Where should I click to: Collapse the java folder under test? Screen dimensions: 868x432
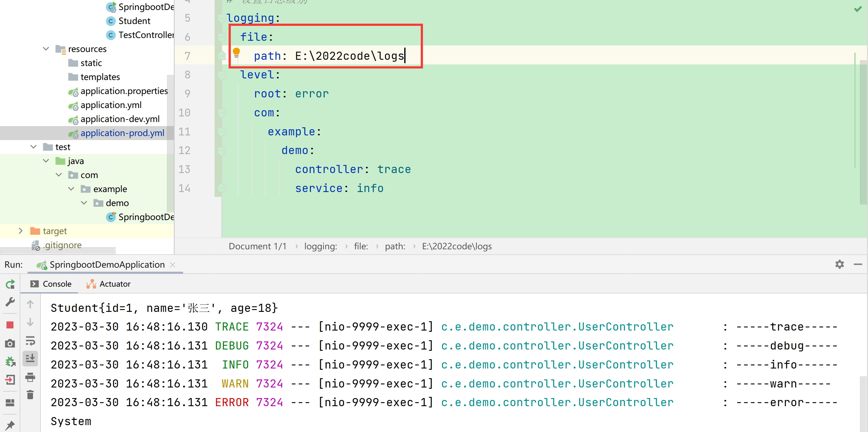(46, 161)
